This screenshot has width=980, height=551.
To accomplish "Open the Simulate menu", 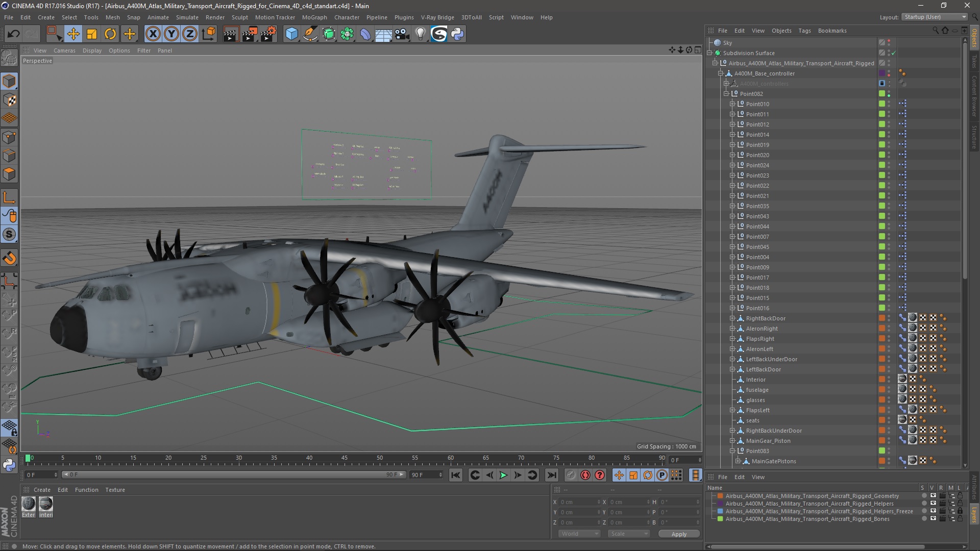I will pyautogui.click(x=187, y=17).
